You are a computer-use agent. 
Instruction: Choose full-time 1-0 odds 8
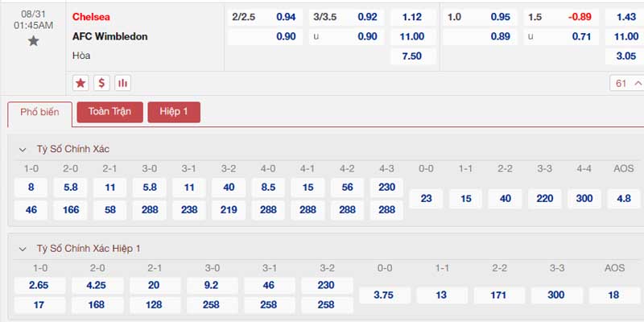[31, 188]
